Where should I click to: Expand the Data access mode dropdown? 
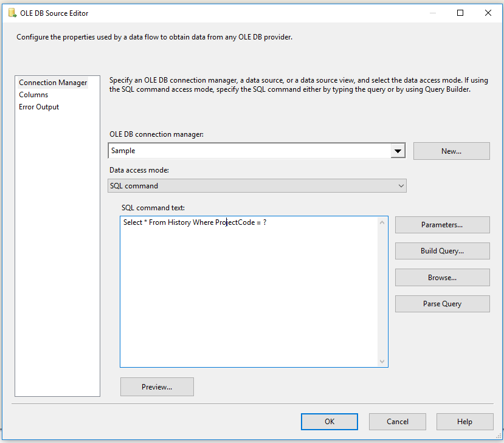(399, 185)
